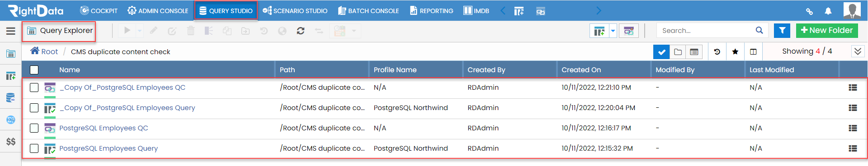Open row menu for PostgreSQL Employees QC

(x=853, y=128)
